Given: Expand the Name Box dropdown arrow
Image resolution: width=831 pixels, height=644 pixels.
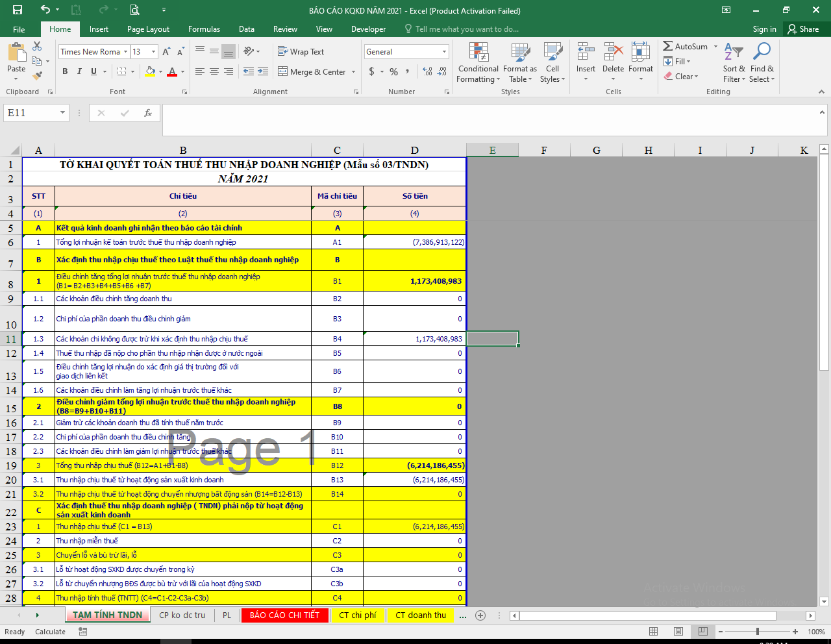Looking at the screenshot, I should coord(62,113).
